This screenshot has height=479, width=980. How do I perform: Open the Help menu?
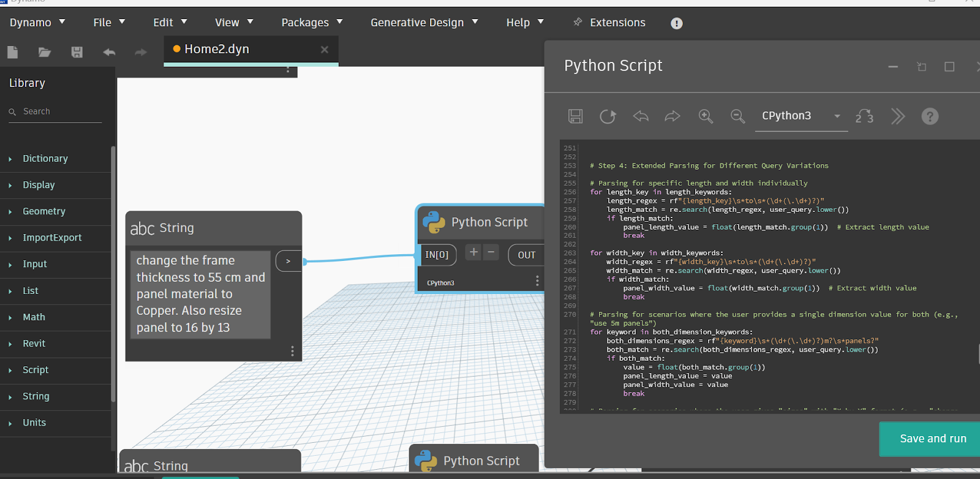point(525,23)
